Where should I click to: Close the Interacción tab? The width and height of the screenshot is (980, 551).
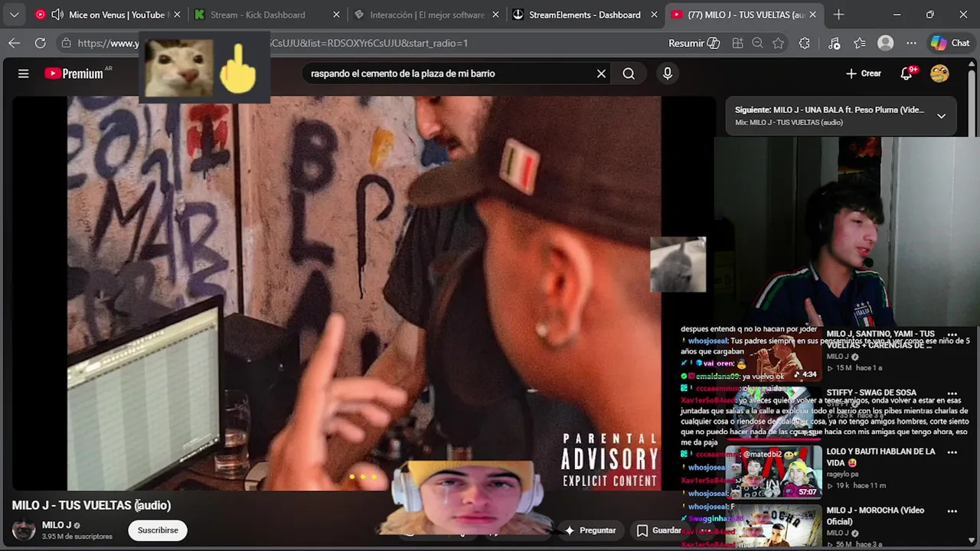(x=495, y=15)
